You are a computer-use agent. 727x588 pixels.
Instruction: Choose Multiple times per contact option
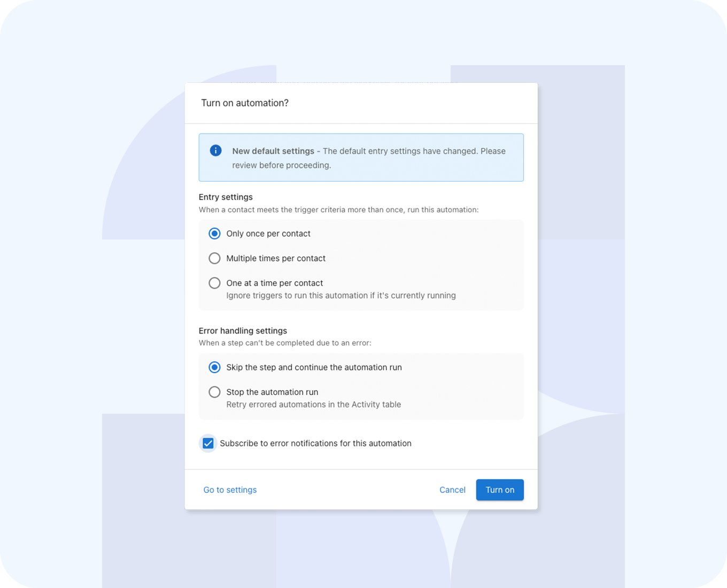pos(214,258)
